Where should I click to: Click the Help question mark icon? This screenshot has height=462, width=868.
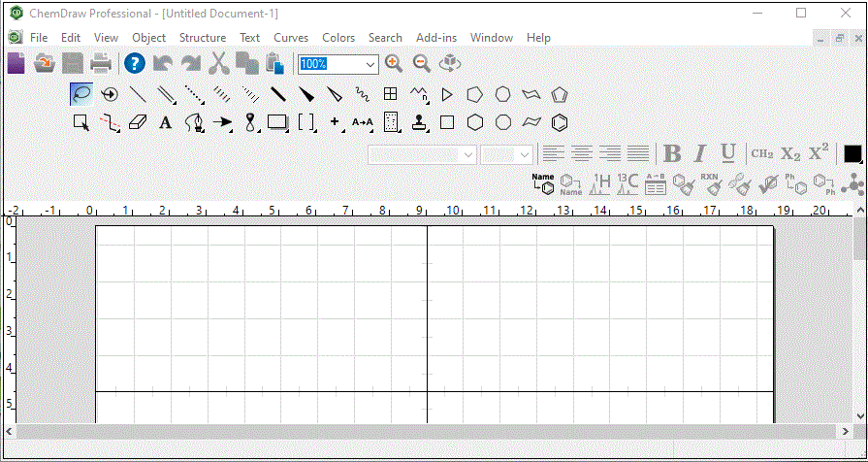(x=135, y=63)
